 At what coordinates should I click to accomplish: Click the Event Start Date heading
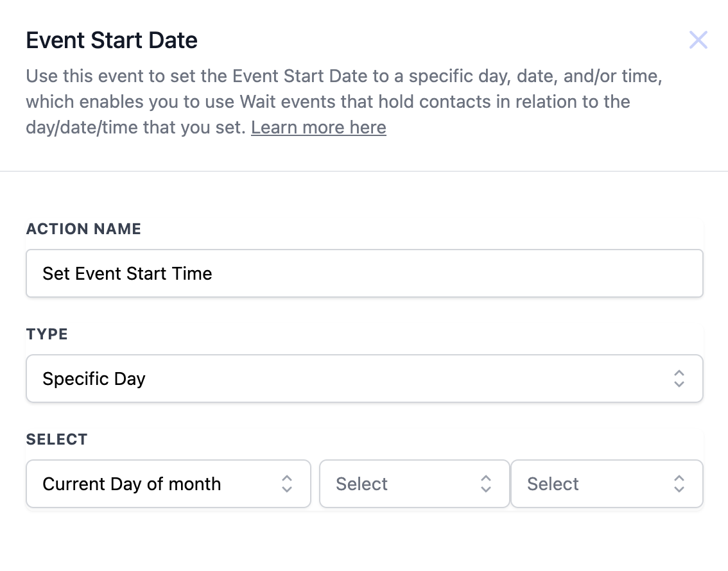coord(112,40)
